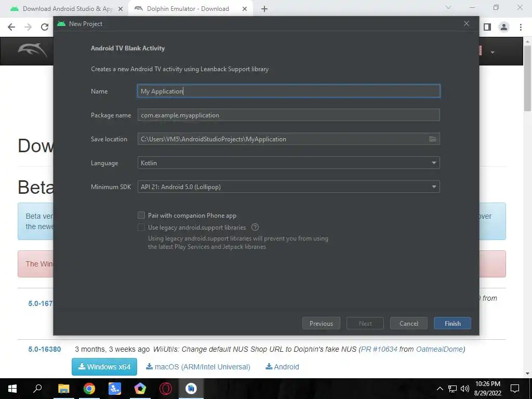Open the Windows Start menu

[x=12, y=389]
